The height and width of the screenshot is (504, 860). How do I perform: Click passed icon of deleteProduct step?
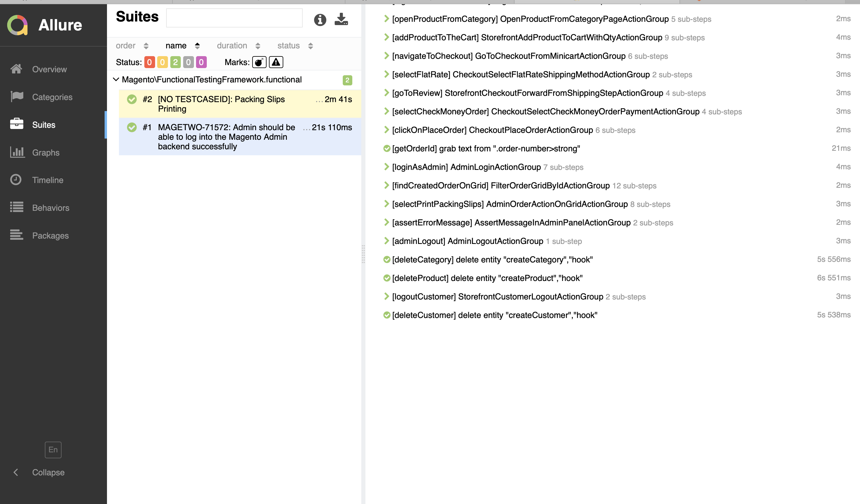[387, 278]
